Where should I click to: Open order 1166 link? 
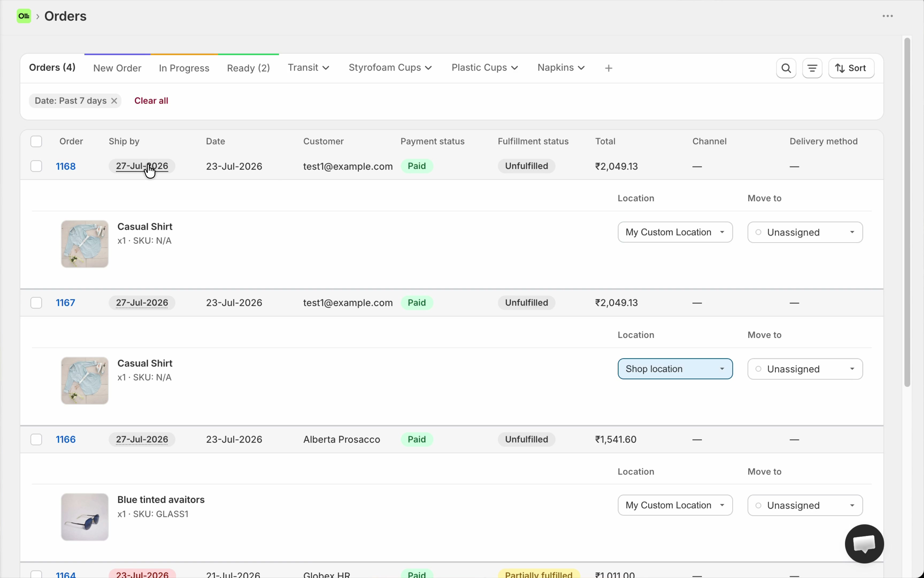tap(66, 439)
